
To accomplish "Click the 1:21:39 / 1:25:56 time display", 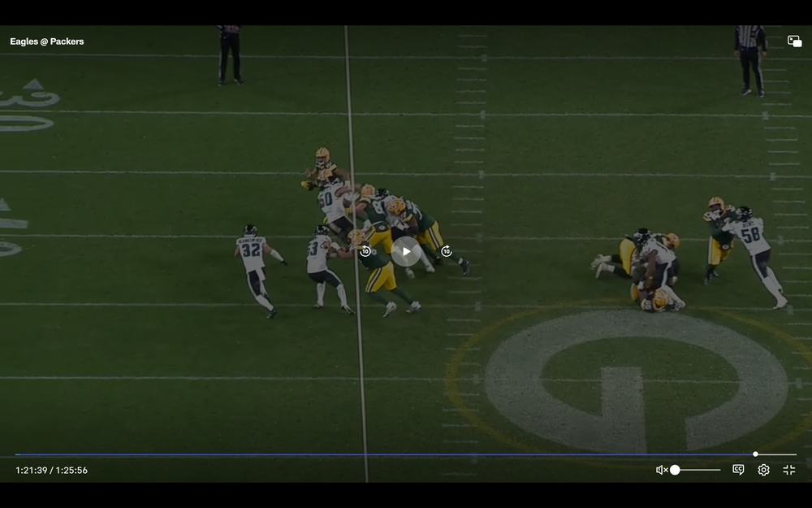I will 51,470.
